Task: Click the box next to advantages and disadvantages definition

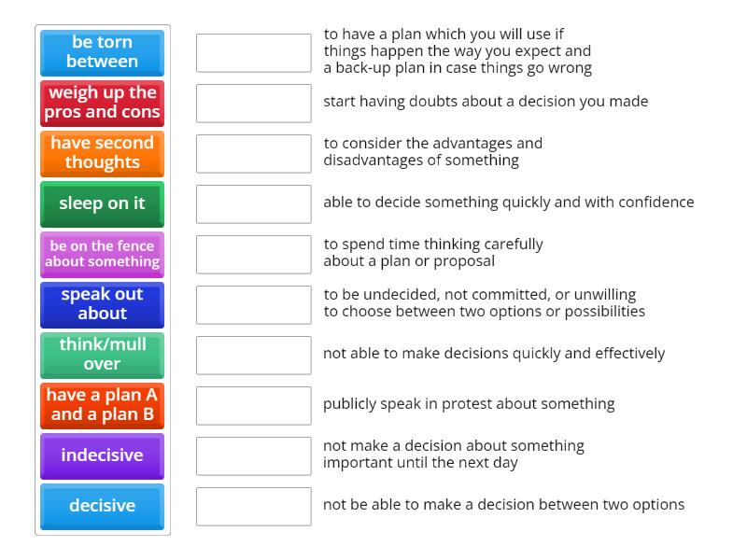Action: click(254, 153)
